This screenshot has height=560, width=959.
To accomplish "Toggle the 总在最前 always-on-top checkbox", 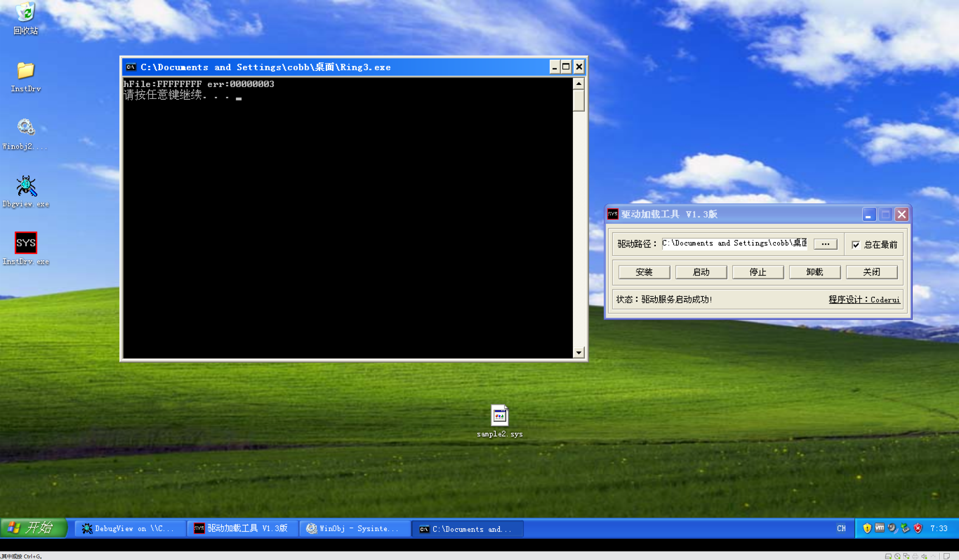I will [856, 245].
